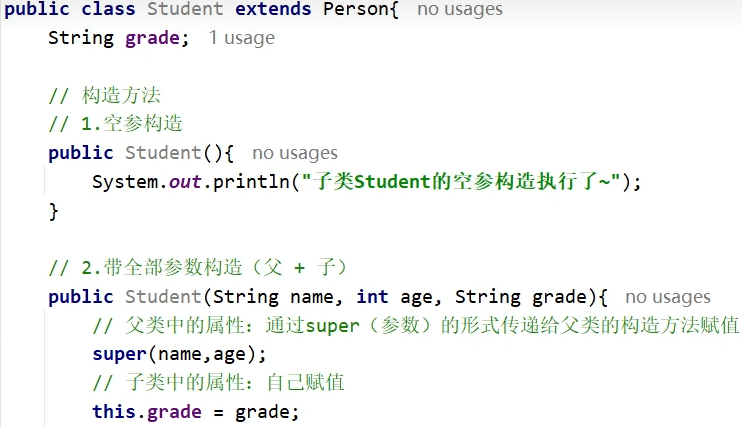Click the 'String grade' parameter in the constructor
The image size is (742, 428).
pyautogui.click(x=521, y=297)
